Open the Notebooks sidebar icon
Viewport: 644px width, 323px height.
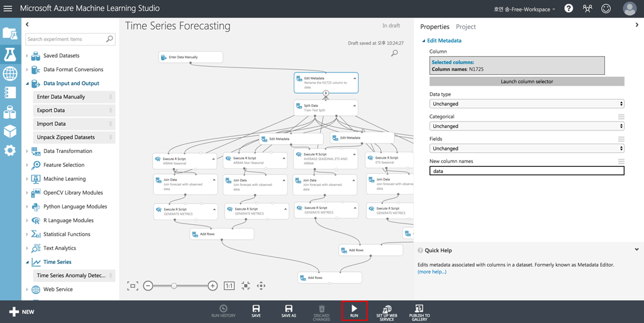[10, 93]
